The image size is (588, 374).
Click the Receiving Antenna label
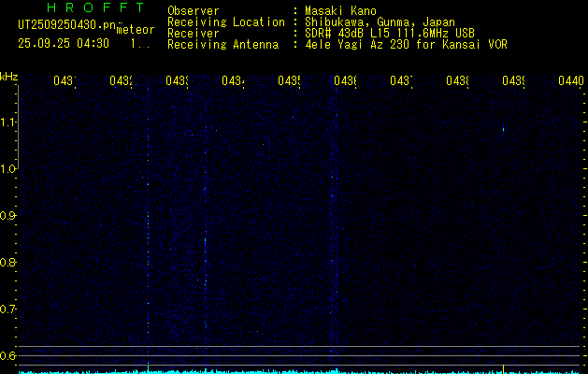pos(222,45)
